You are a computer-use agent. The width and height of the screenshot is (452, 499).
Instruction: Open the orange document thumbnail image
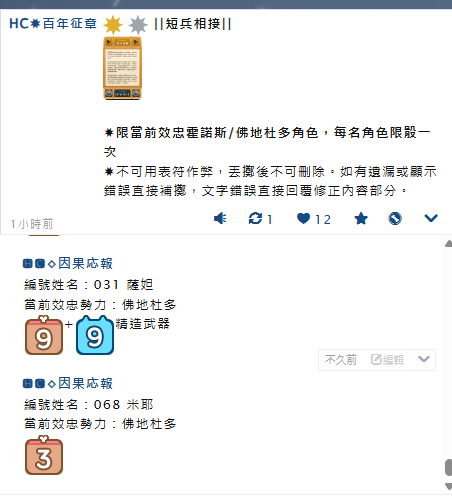coord(123,68)
